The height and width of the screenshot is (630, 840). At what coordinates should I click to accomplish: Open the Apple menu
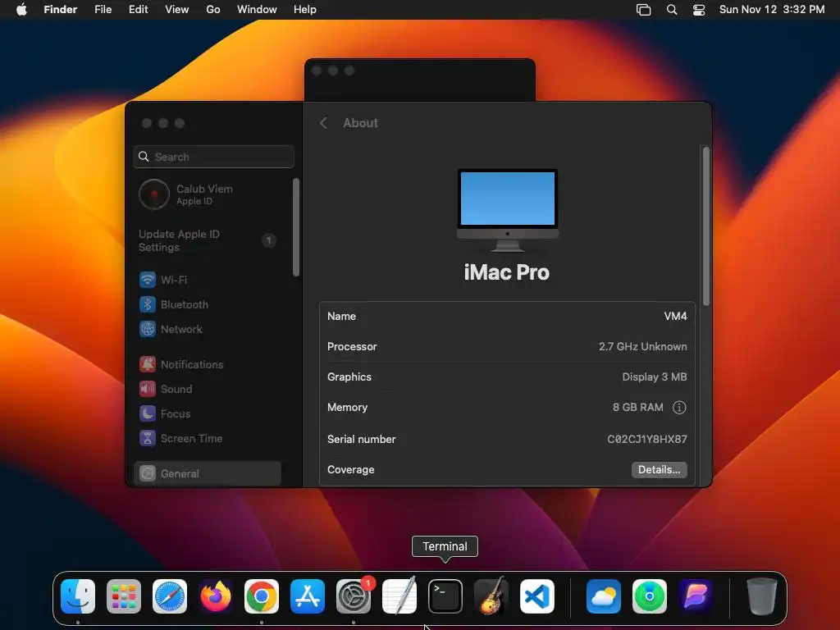point(21,9)
